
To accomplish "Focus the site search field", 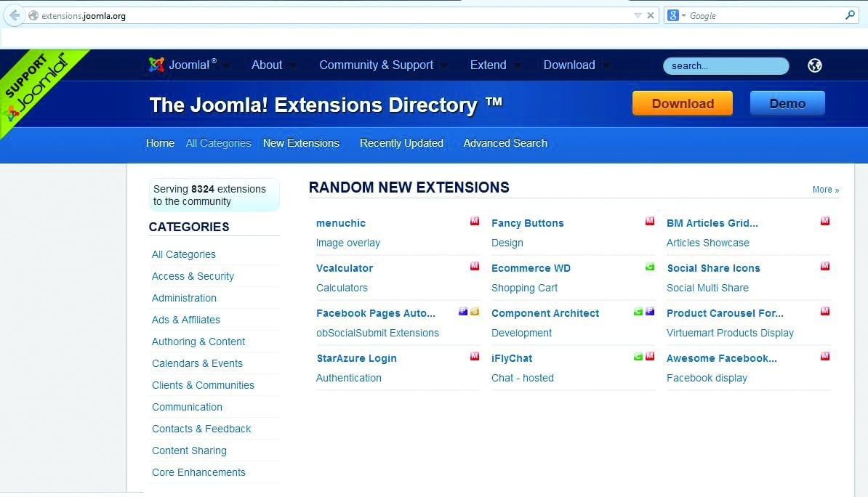I will click(726, 66).
